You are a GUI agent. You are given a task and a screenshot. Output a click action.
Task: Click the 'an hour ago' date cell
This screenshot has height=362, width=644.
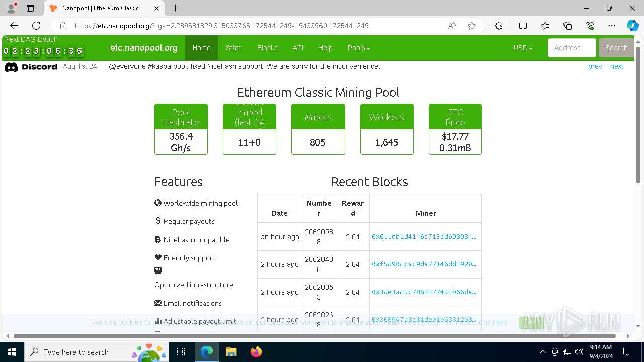(x=280, y=236)
